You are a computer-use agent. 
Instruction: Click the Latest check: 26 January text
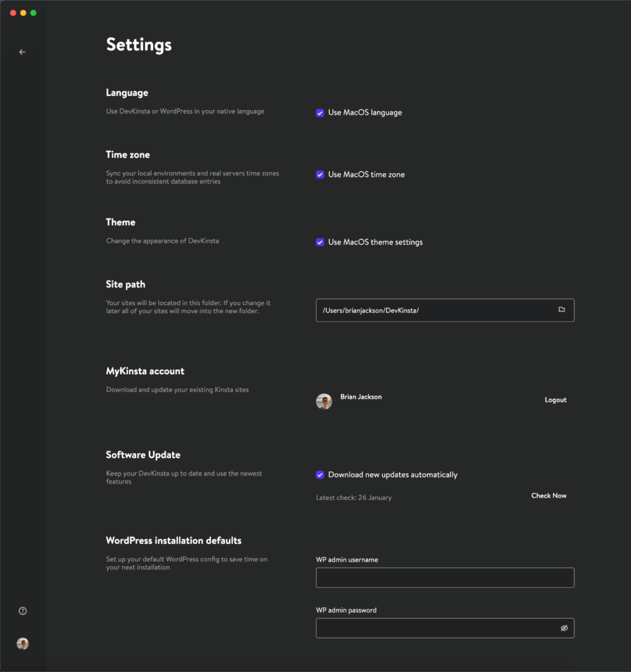[x=353, y=498]
